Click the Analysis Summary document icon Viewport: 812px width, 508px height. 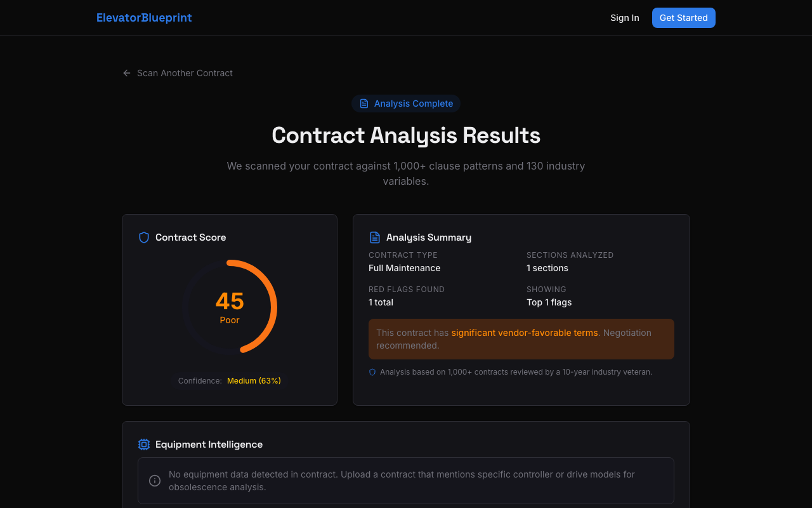pyautogui.click(x=374, y=237)
